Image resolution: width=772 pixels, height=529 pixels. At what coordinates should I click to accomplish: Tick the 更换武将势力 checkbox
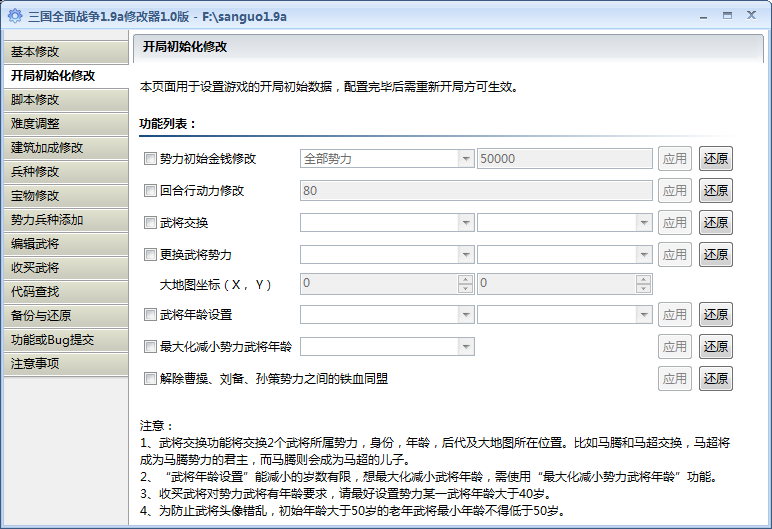pyautogui.click(x=150, y=255)
